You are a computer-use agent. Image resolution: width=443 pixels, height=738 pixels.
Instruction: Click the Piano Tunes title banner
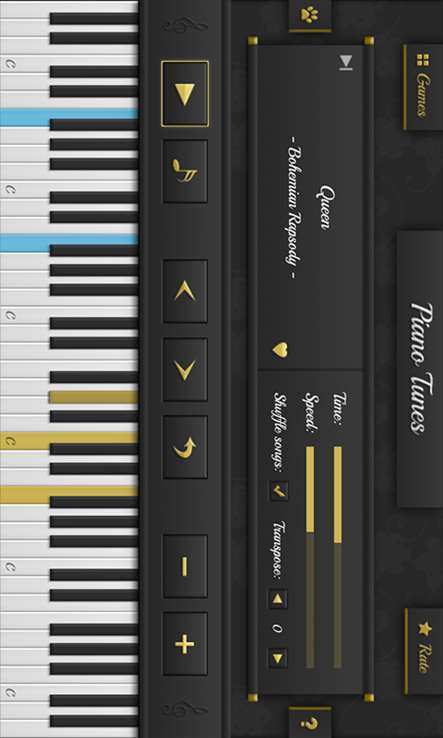(x=420, y=369)
